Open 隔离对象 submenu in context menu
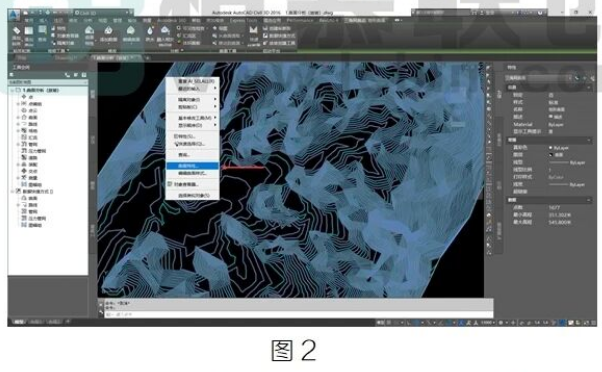The width and height of the screenshot is (602, 372). pos(192,100)
